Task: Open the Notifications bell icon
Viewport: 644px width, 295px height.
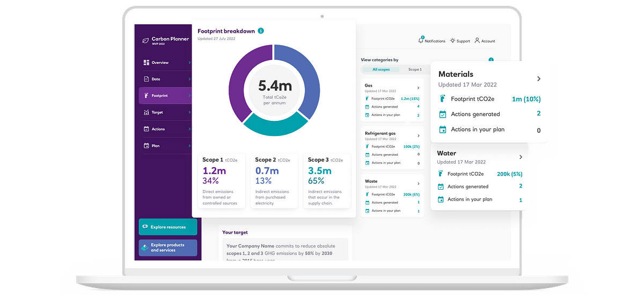Action: coord(421,41)
